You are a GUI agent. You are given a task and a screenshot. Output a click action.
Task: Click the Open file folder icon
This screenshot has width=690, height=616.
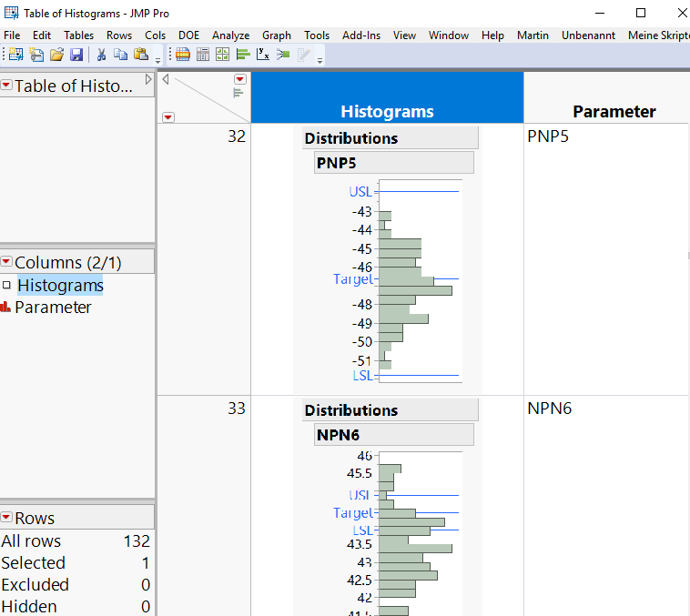point(56,55)
